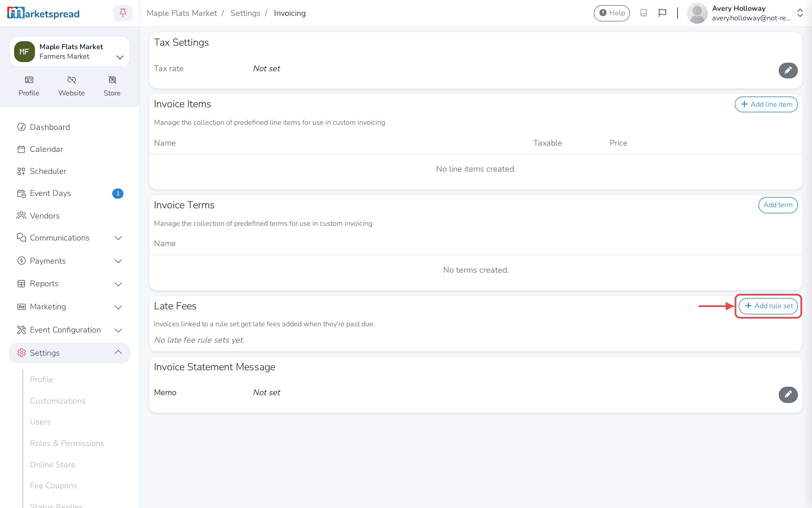Click the Taxable column header

tap(548, 143)
